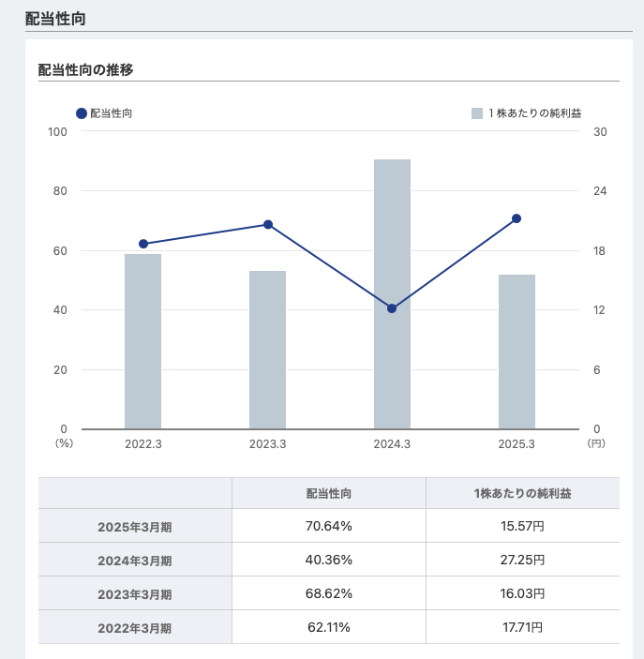
Task: Click the 27.25円 table cell
Action: 522,560
